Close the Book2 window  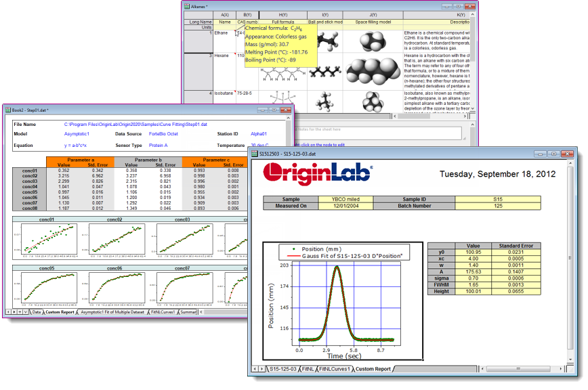coord(286,110)
